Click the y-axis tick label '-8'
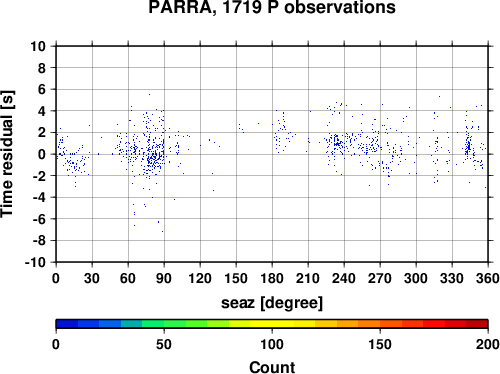 pyautogui.click(x=39, y=241)
